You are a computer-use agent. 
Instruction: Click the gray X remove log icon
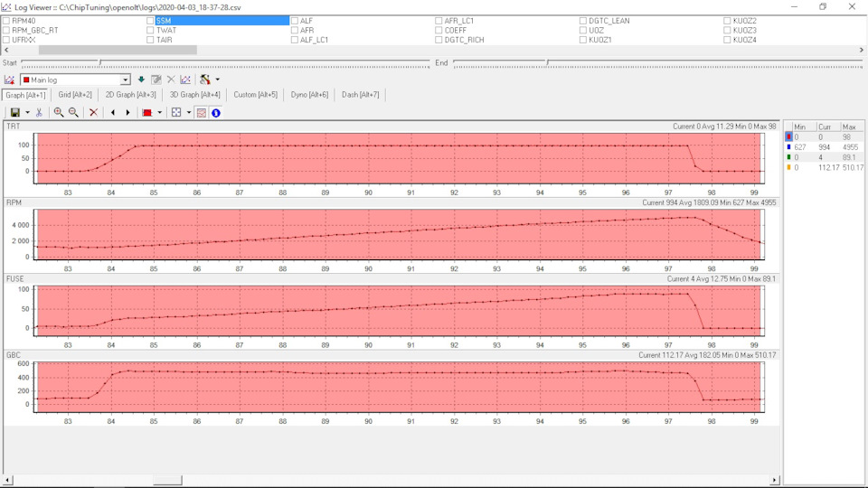(x=171, y=80)
